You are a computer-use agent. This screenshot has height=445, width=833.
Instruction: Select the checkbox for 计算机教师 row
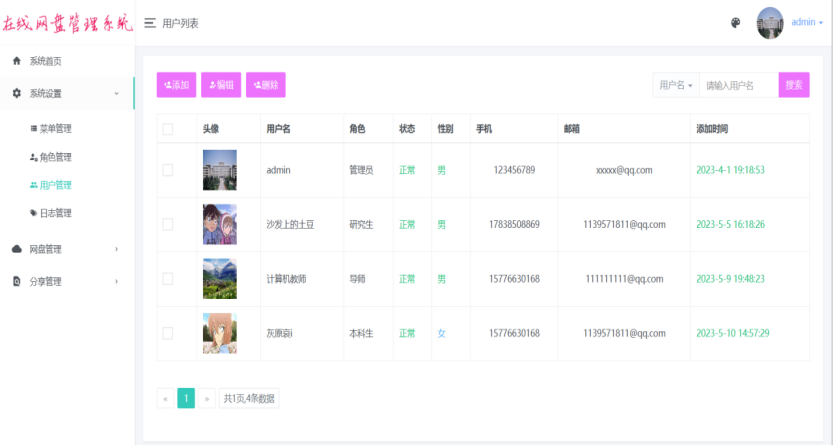point(168,279)
